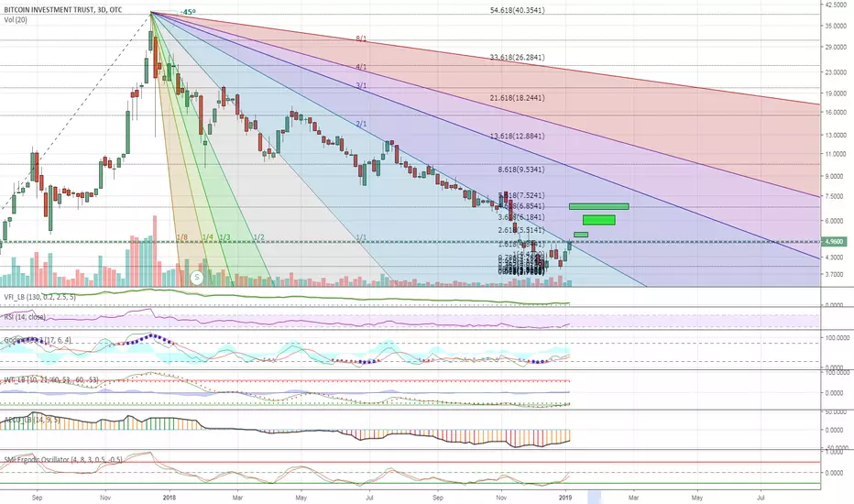Click the WT_LB (10, 21, 60, 53, -60, -53) label

click(x=51, y=379)
